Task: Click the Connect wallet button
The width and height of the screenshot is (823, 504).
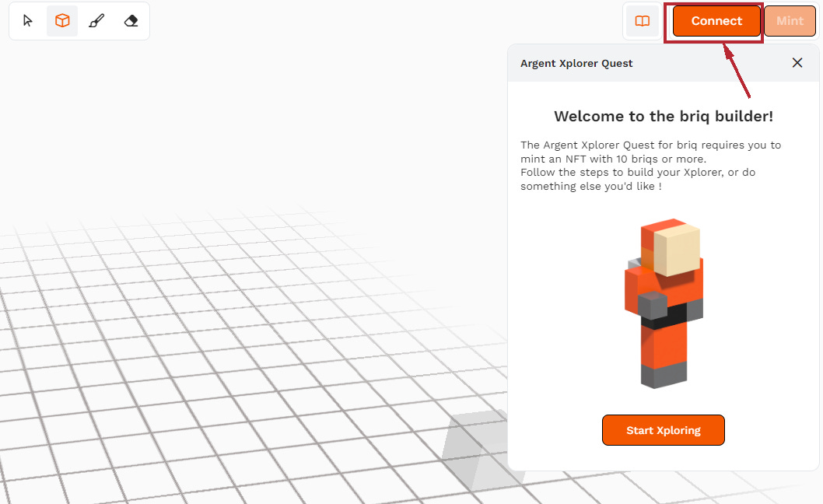Action: tap(716, 21)
